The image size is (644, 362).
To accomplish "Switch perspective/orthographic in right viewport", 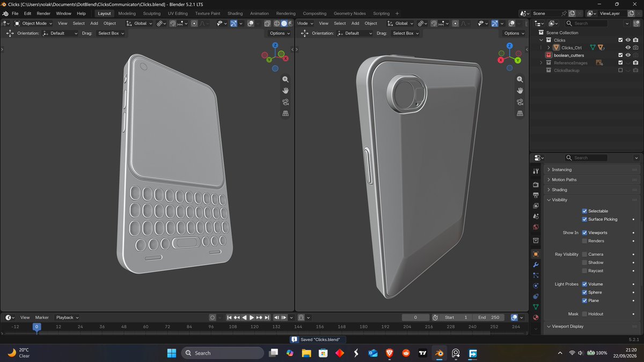I will tap(519, 113).
